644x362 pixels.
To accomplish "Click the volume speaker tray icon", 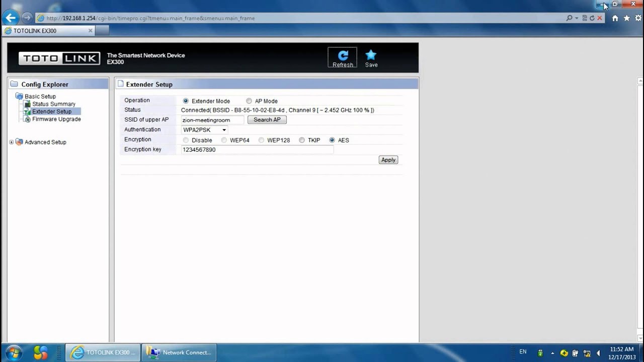I will [598, 353].
